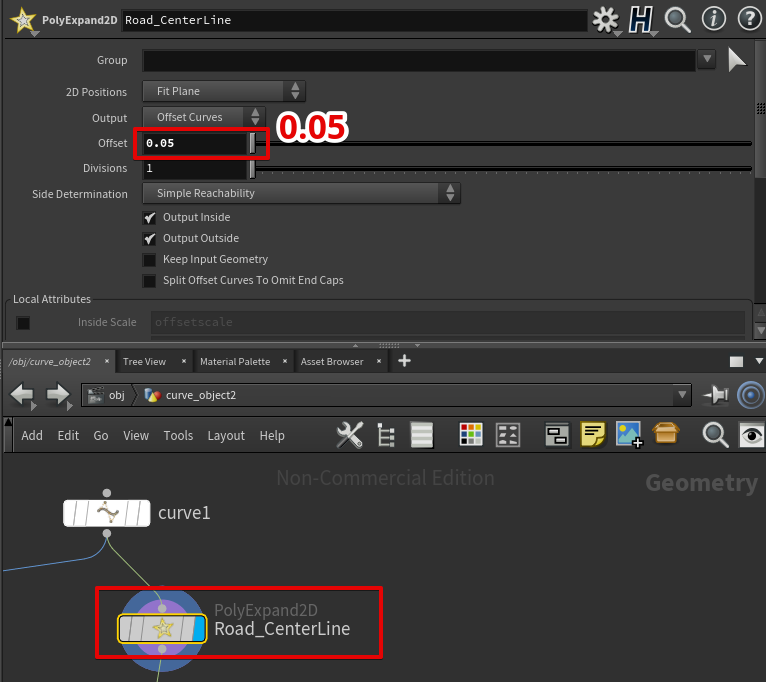766x682 pixels.
Task: Open the 2D Positions Fit Plane dropdown
Action: point(224,91)
